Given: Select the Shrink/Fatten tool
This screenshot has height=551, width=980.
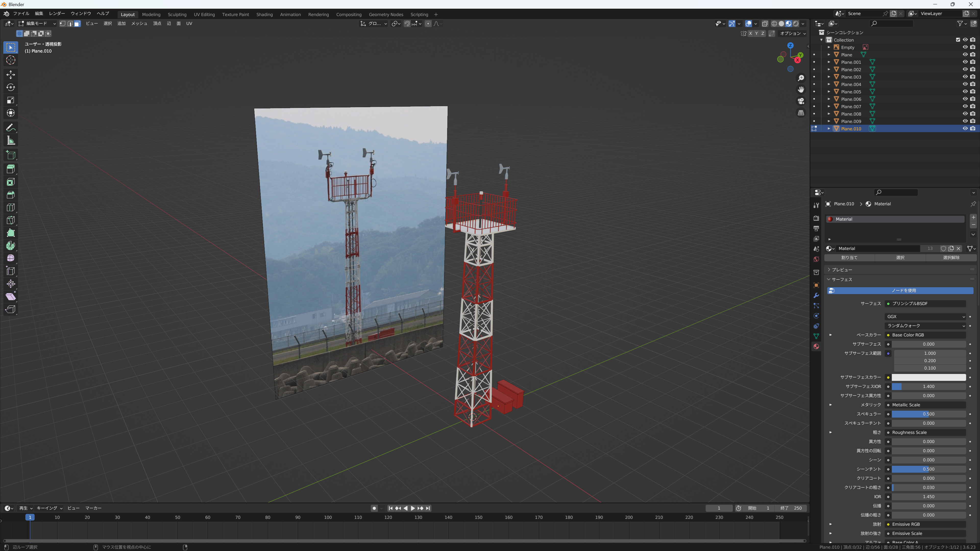Looking at the screenshot, I should (11, 284).
